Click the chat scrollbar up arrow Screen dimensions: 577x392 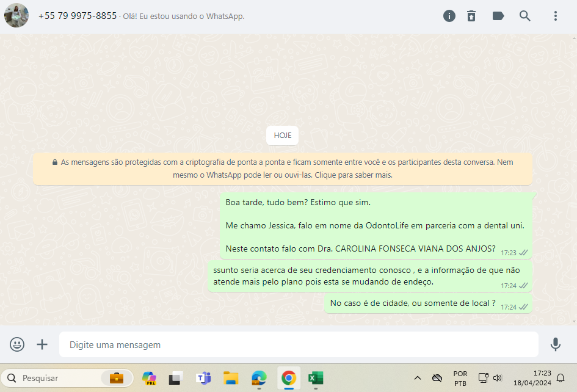574,38
